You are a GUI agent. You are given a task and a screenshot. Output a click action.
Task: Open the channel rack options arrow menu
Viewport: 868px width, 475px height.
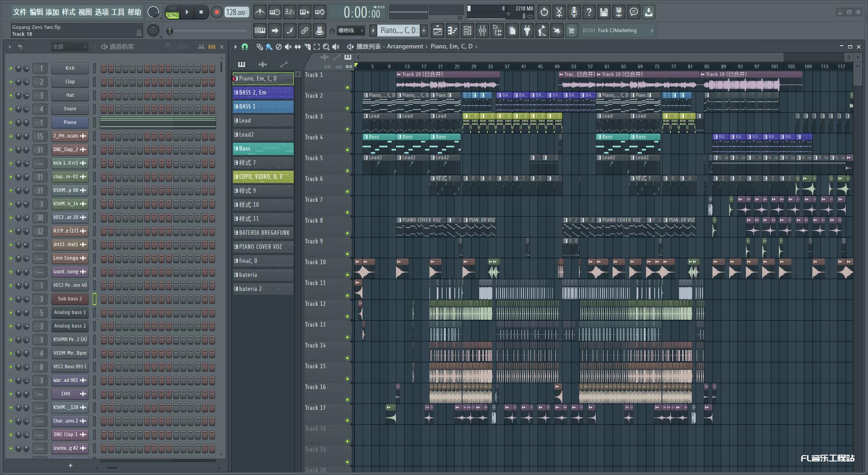pyautogui.click(x=9, y=47)
